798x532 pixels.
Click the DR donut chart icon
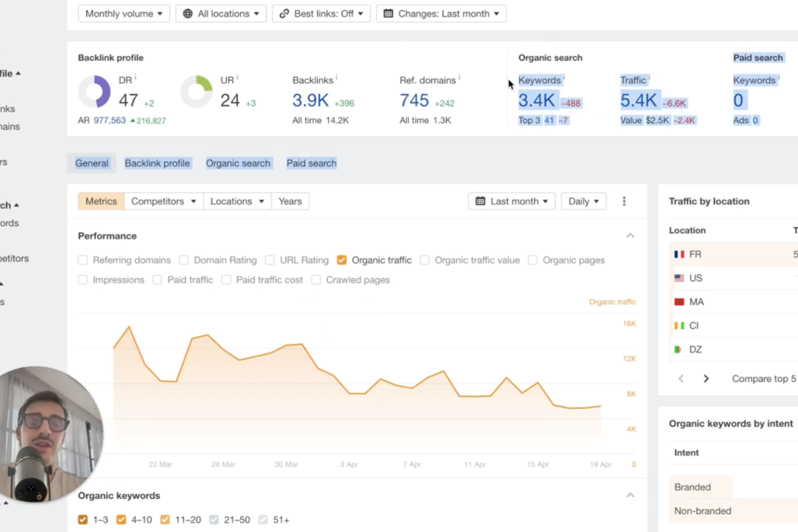pos(94,92)
